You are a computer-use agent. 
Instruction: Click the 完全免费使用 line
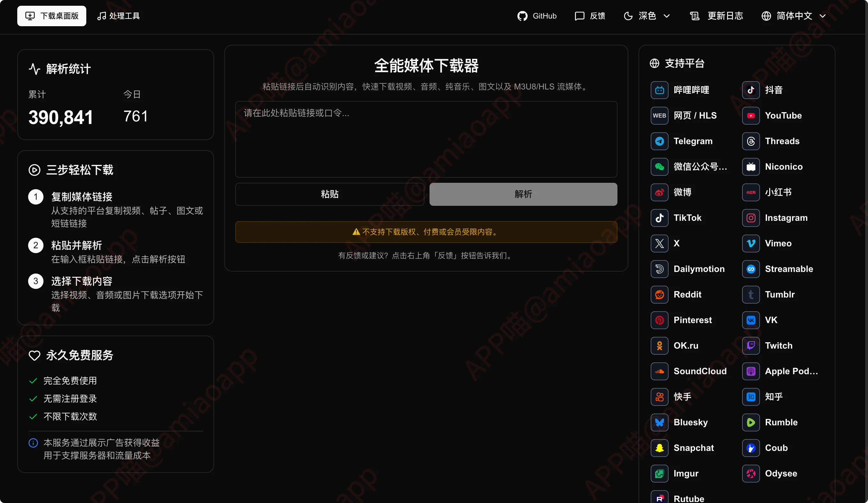click(70, 381)
